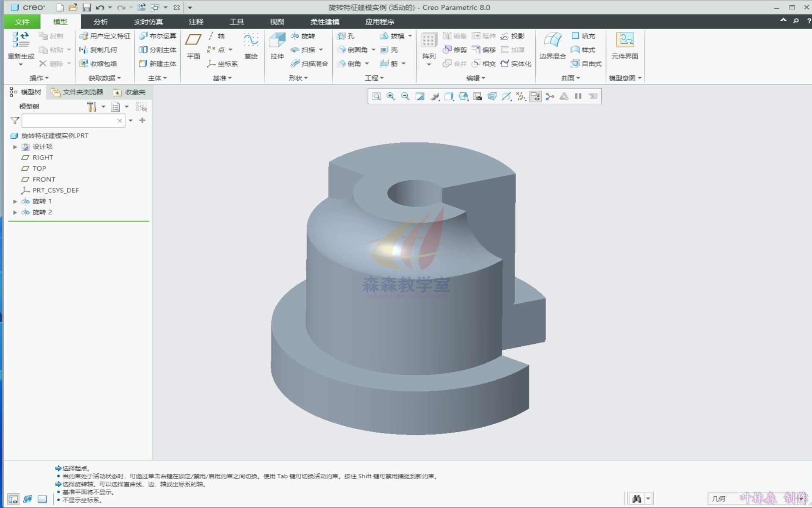812x508 pixels.
Task: Click the Regenerate (重新生成) icon
Action: (x=20, y=41)
